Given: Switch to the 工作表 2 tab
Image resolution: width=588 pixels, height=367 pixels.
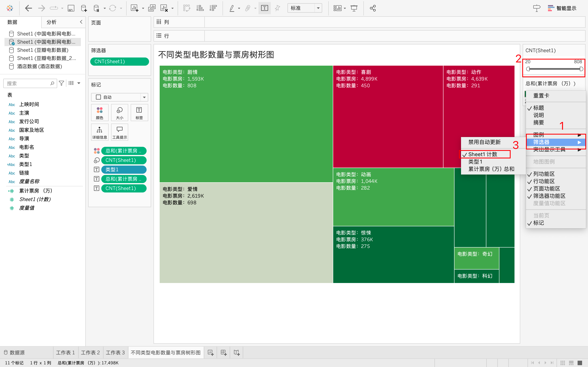Looking at the screenshot, I should (90, 353).
